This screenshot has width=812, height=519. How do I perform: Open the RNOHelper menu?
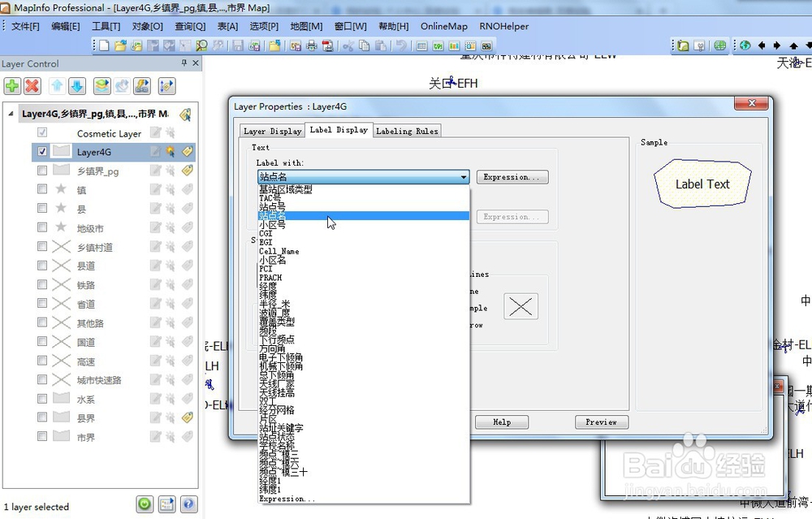coord(504,27)
